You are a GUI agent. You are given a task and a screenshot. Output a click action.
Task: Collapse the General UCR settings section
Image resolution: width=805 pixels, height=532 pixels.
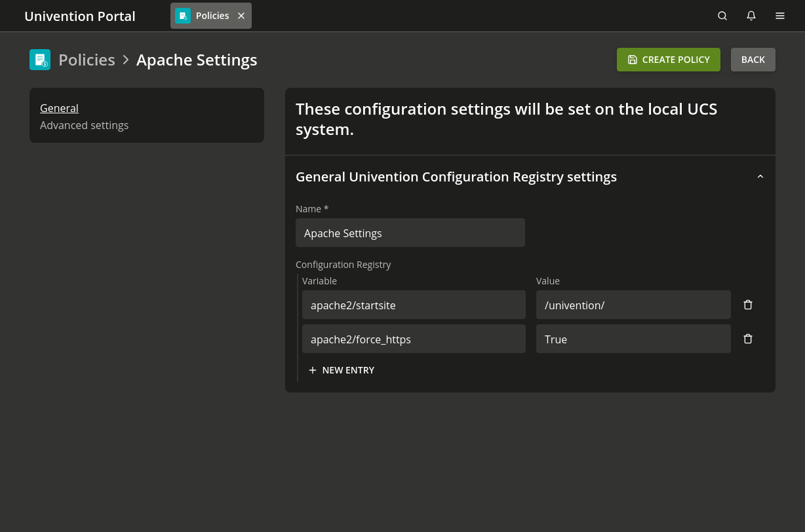coord(760,177)
